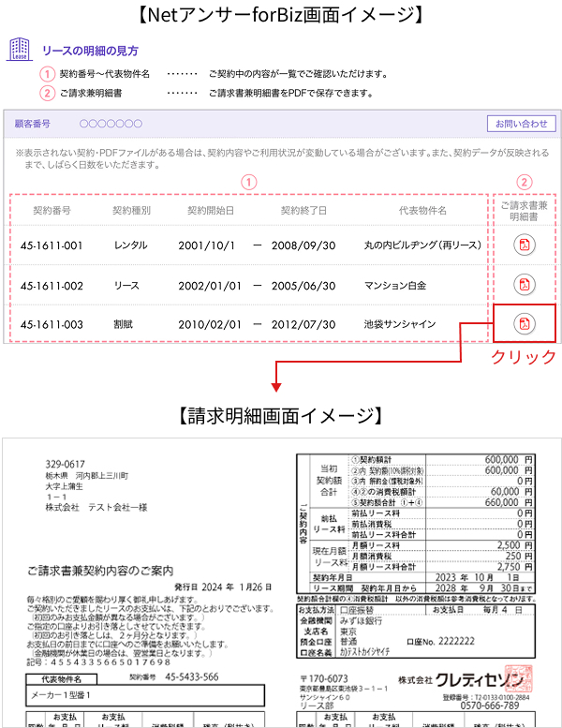Screen dimensions: 562x728
Task: Click contract number 45-1611-001
Action: pyautogui.click(x=52, y=245)
